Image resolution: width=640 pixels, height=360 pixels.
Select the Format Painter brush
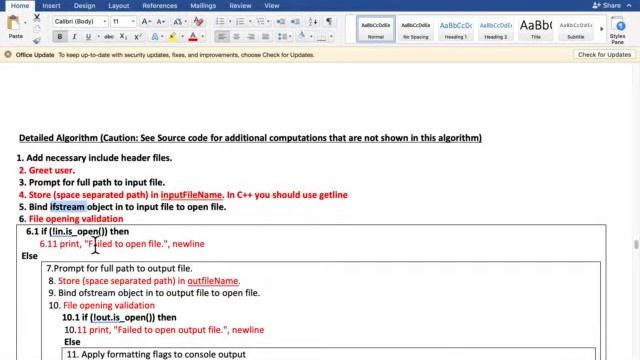(37, 40)
